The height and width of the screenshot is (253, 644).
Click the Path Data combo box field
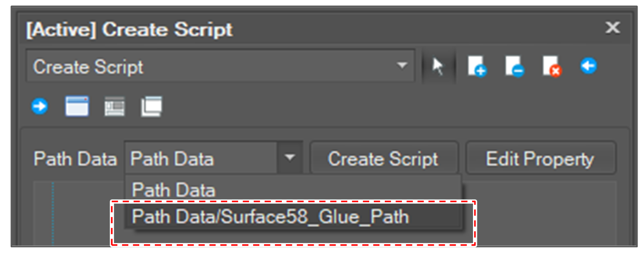[201, 159]
